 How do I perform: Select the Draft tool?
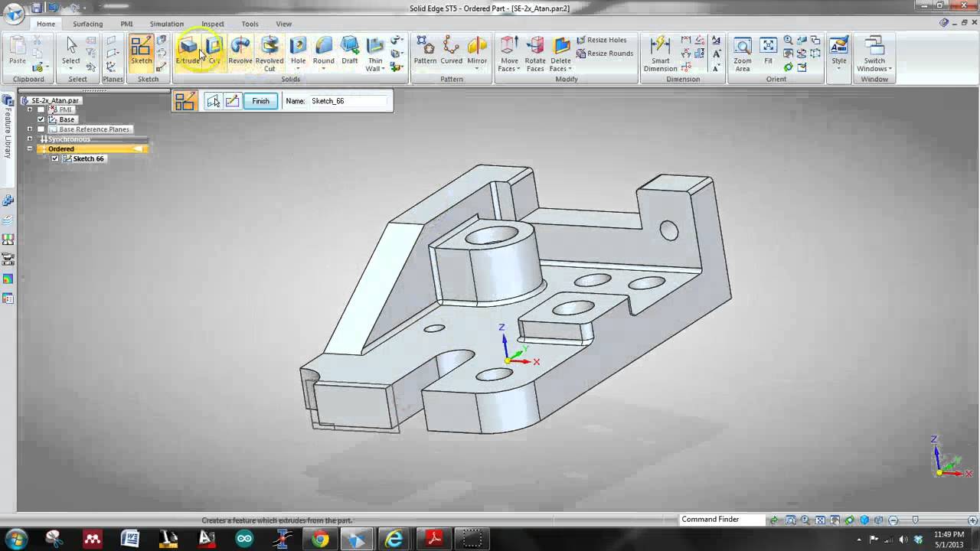pyautogui.click(x=350, y=51)
